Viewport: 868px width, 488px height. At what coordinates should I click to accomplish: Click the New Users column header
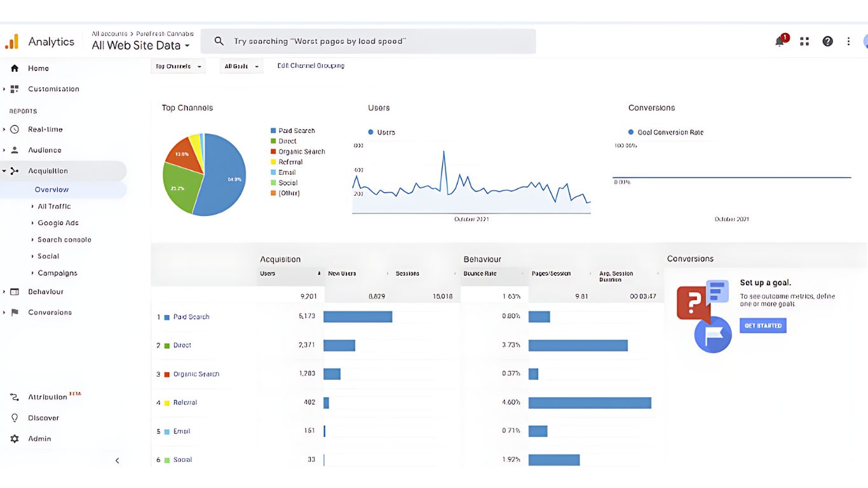(x=342, y=273)
